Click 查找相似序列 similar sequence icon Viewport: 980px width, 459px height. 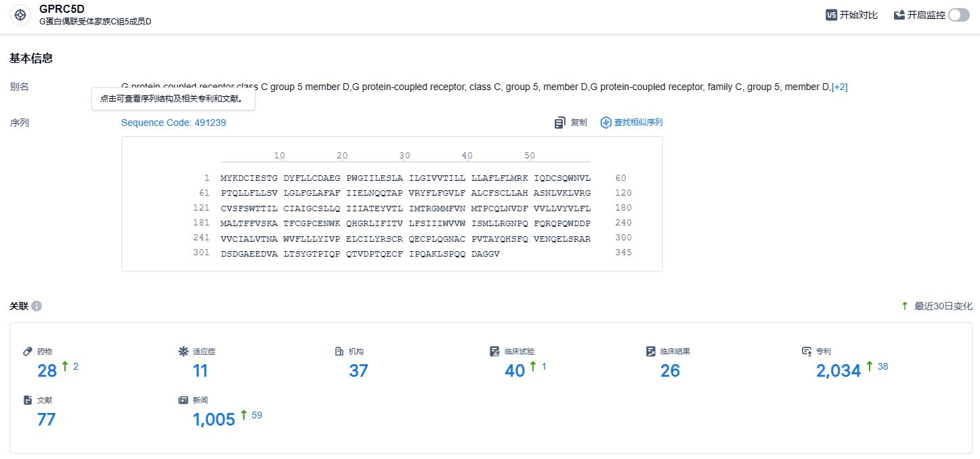(x=606, y=123)
